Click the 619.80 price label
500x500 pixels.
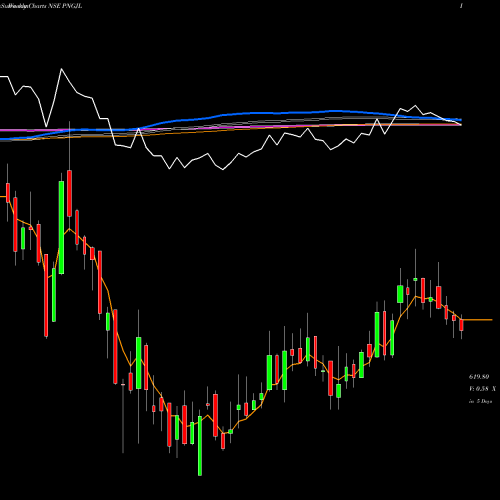pyautogui.click(x=479, y=377)
